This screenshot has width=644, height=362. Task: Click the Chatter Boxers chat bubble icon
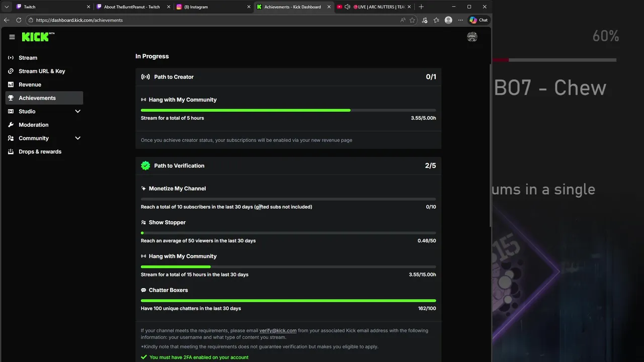tap(144, 290)
